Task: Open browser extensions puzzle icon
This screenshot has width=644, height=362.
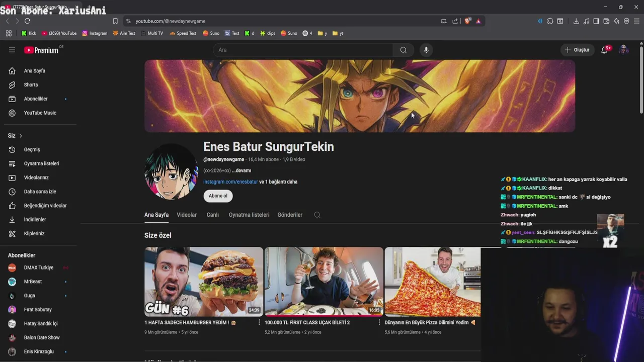Action: pos(550,21)
